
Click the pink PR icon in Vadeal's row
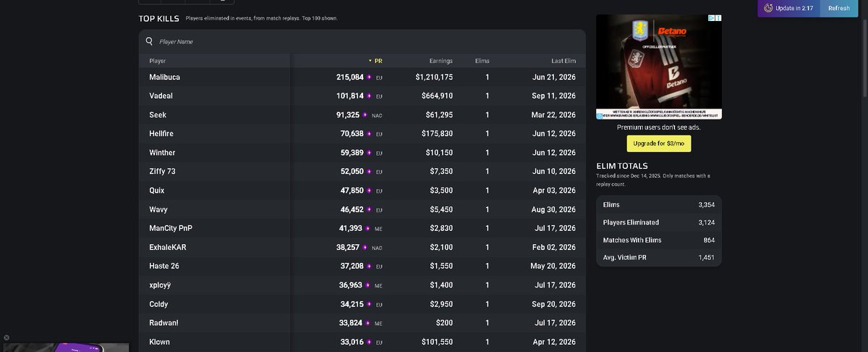click(370, 96)
